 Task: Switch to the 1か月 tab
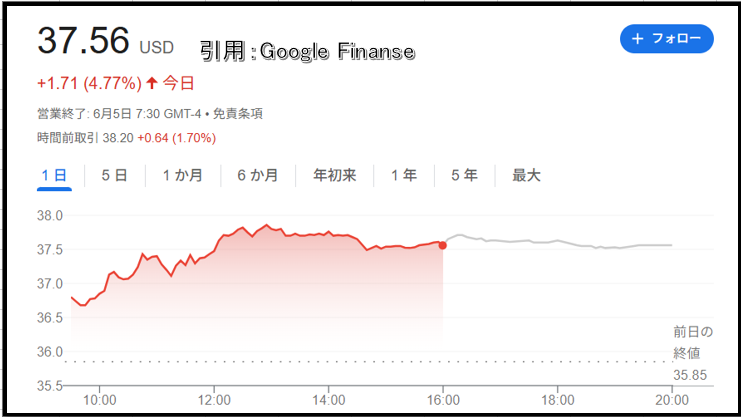(183, 175)
